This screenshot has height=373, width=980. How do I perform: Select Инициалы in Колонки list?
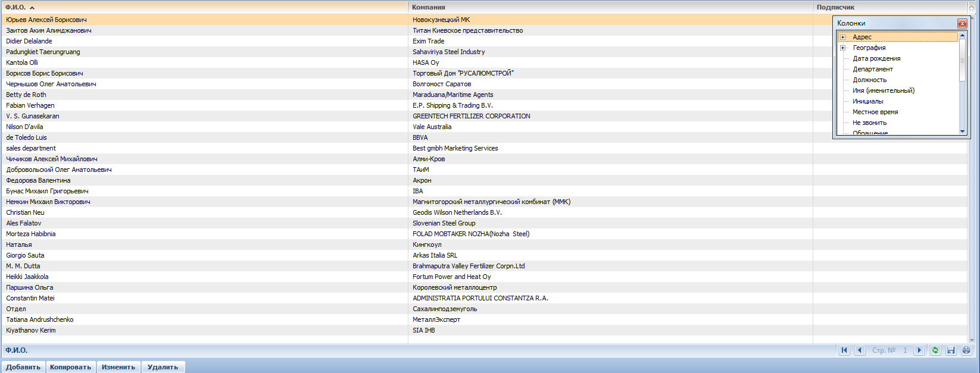[868, 101]
